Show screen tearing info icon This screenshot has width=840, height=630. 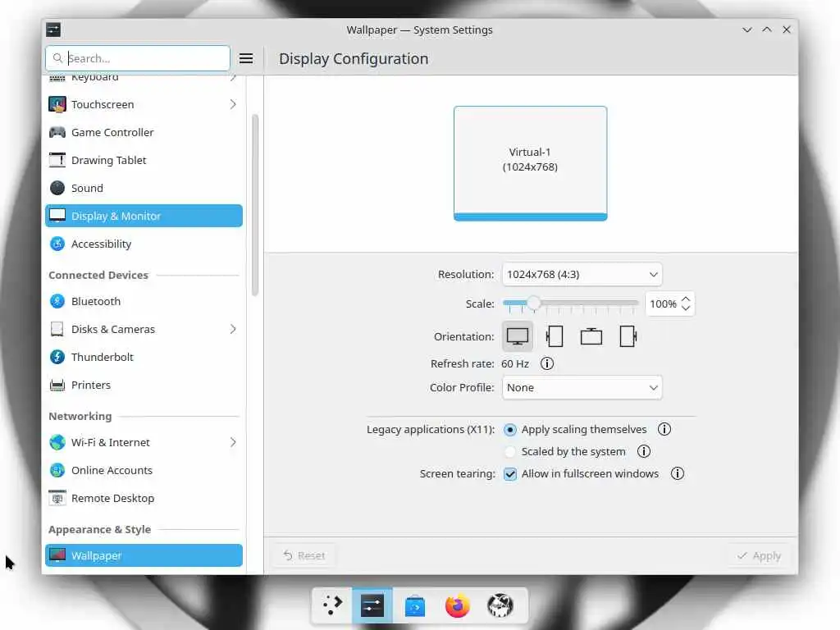678,473
